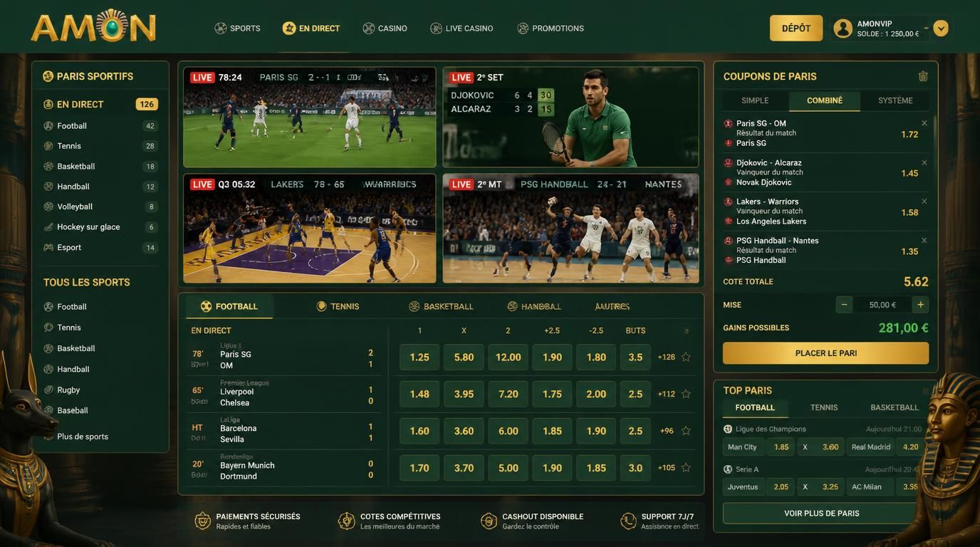Expand +112 markets for Liverpool vs Chelsea

click(x=667, y=394)
